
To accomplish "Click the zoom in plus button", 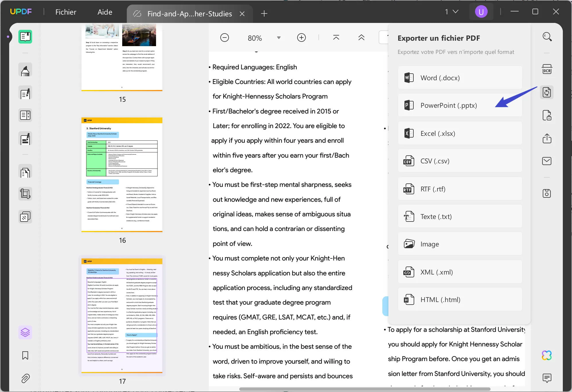I will coord(301,38).
